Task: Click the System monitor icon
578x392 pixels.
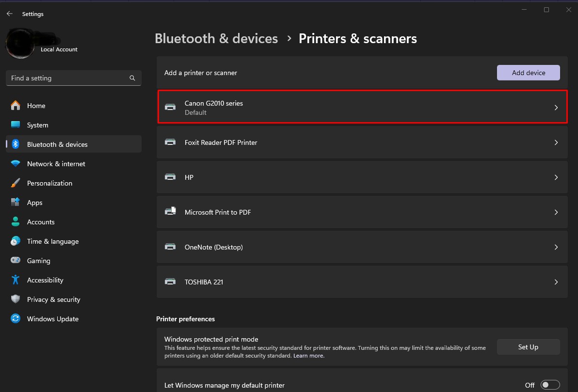Action: (x=16, y=125)
